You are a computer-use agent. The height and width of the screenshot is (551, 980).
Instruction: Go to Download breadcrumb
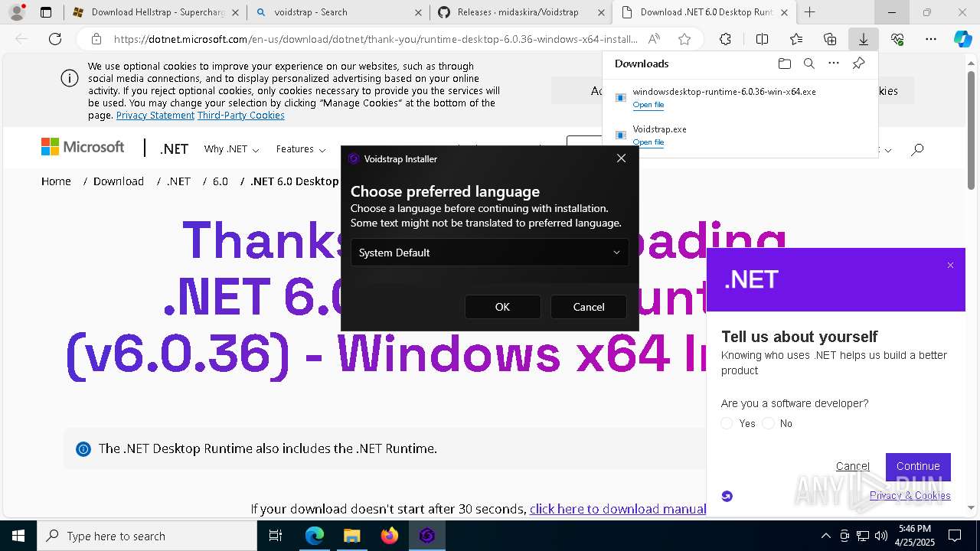(119, 181)
